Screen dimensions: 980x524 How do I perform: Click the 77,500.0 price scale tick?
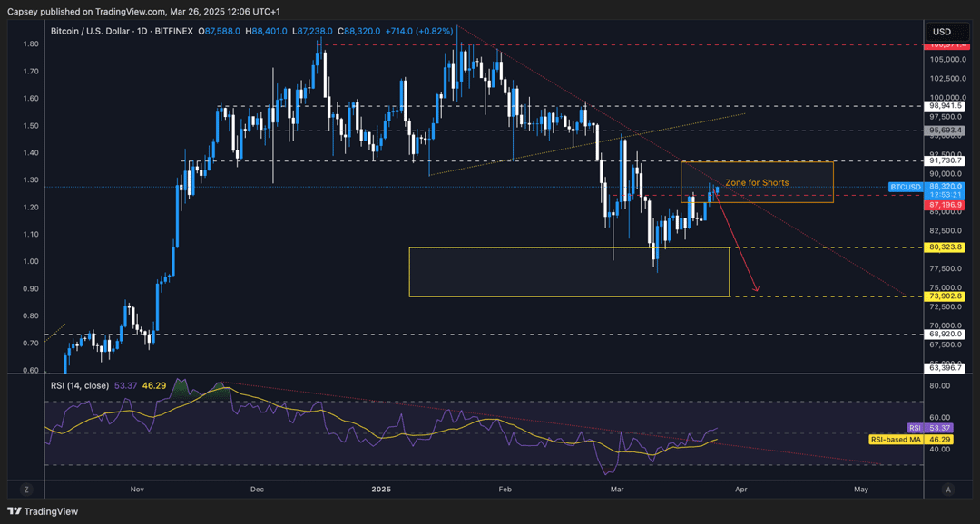click(945, 269)
